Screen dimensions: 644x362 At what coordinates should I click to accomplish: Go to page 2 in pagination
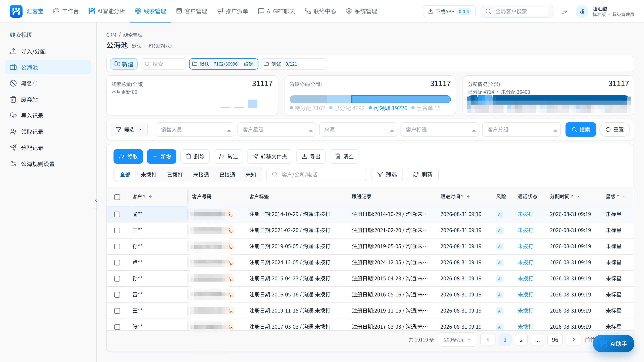pos(521,339)
